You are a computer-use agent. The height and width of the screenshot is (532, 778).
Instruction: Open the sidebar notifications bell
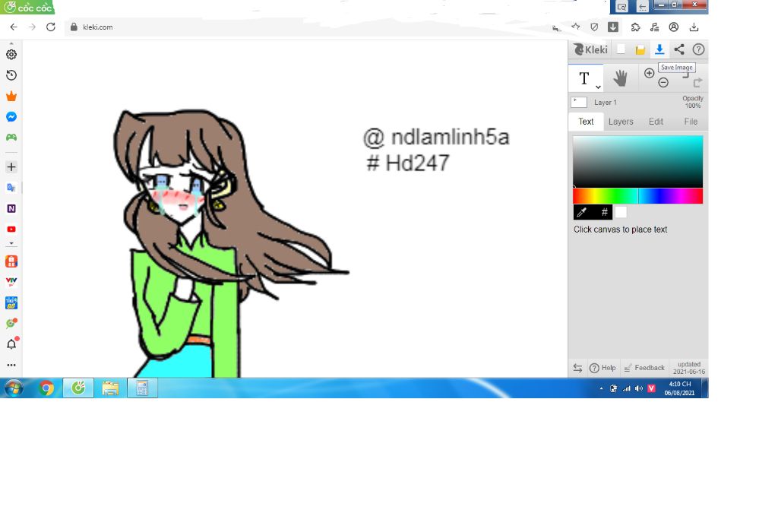click(11, 344)
